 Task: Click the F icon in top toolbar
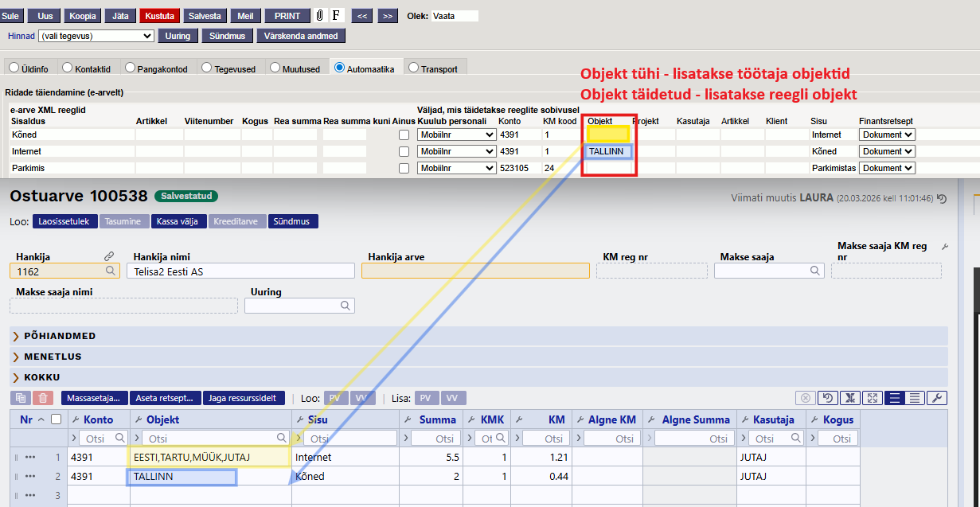click(336, 16)
